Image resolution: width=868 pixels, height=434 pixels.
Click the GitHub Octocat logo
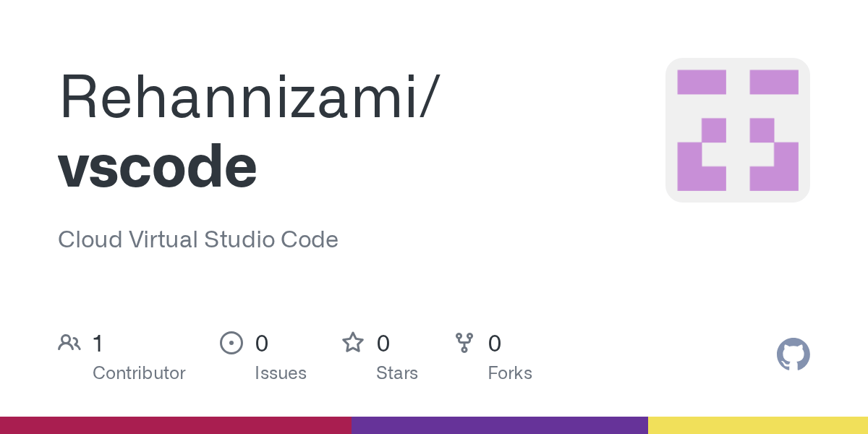793,354
